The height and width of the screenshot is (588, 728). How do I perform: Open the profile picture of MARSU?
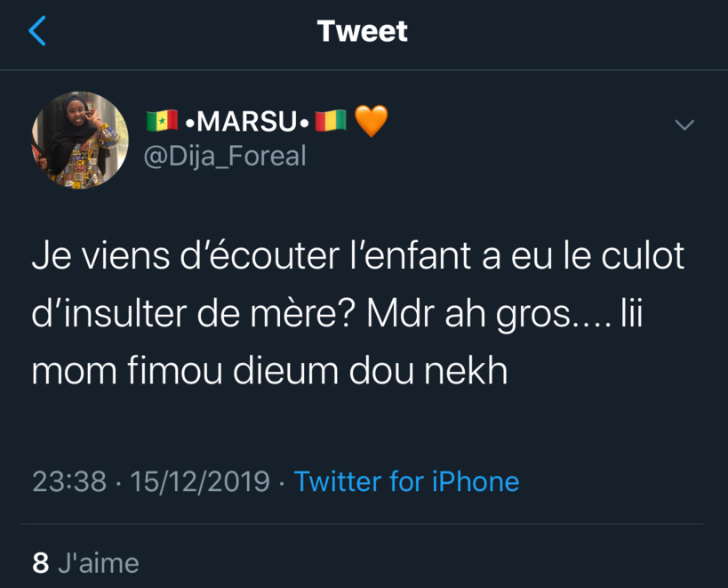click(80, 140)
